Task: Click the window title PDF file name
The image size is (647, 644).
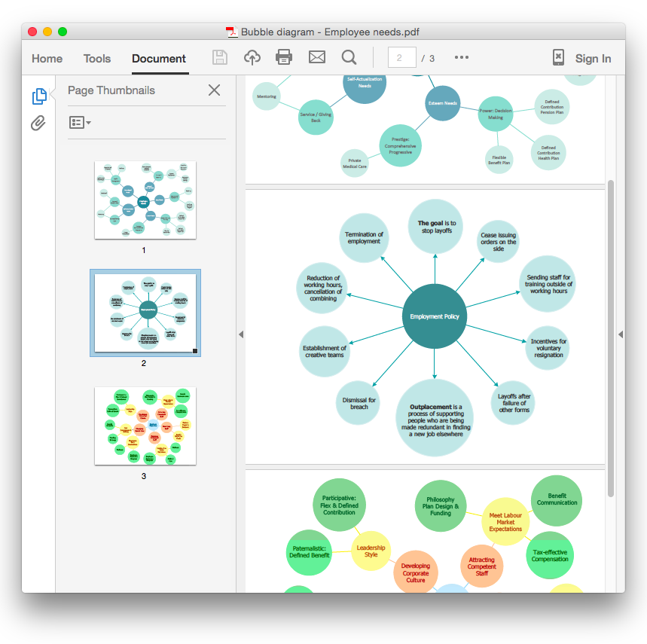Action: click(x=330, y=32)
